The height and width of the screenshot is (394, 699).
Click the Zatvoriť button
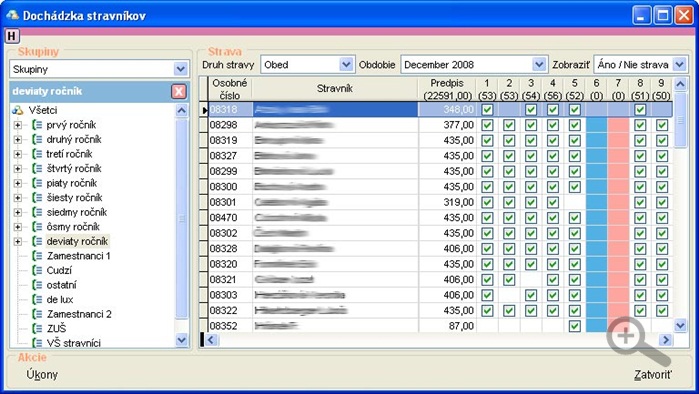click(653, 375)
